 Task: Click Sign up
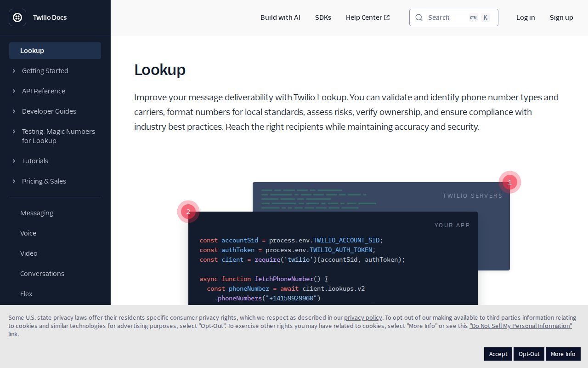561,17
